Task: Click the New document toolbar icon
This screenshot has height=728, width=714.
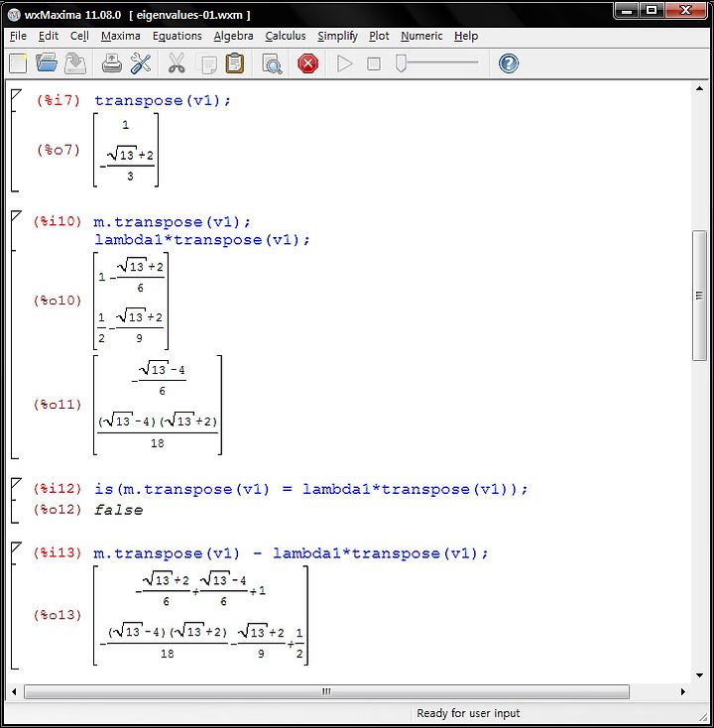Action: click(x=18, y=63)
